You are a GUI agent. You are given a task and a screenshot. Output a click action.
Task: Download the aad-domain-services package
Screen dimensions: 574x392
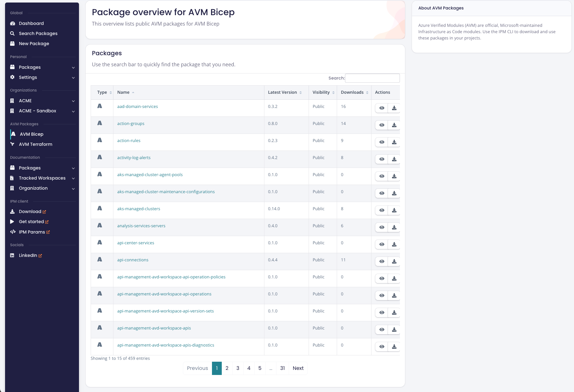tap(394, 108)
